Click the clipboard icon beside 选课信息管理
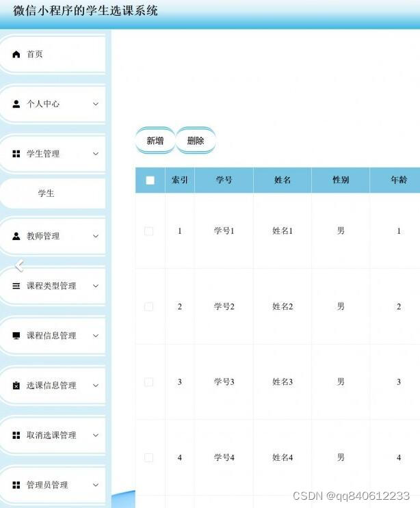 point(16,386)
